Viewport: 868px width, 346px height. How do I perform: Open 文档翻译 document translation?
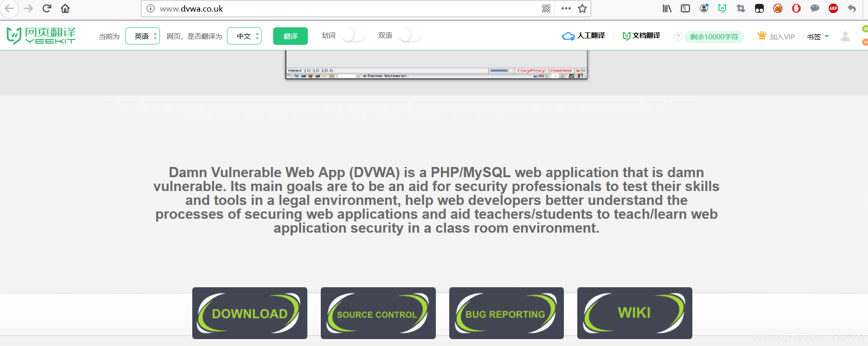pyautogui.click(x=642, y=36)
